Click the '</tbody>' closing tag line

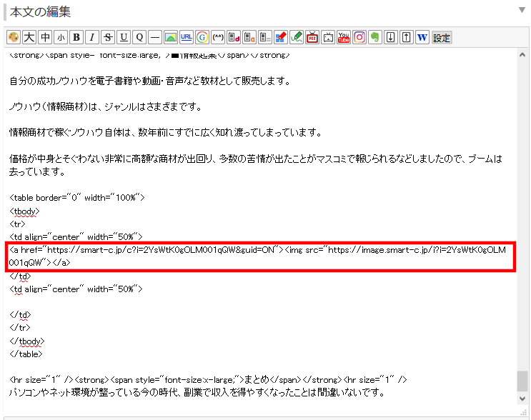tap(27, 341)
